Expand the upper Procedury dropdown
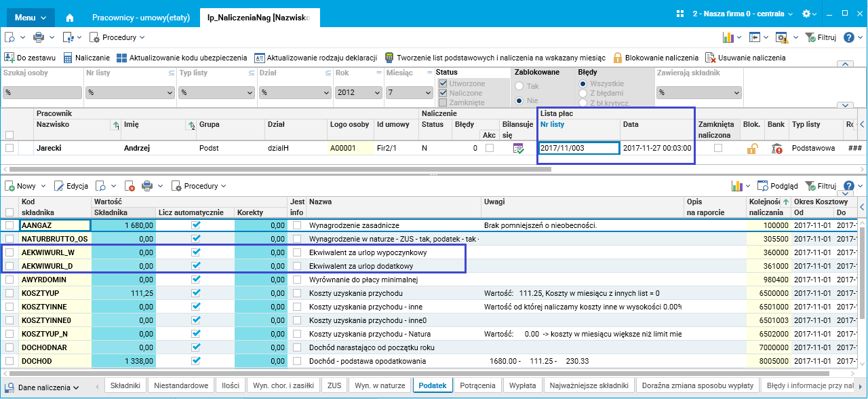 [118, 37]
